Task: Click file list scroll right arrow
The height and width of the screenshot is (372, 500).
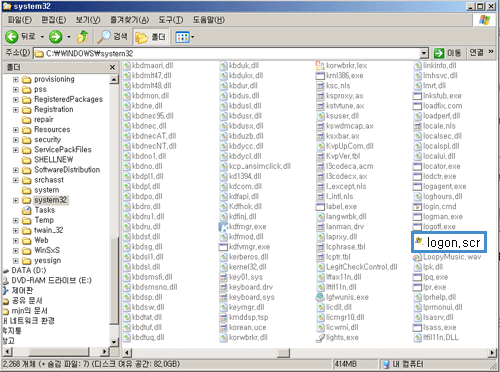Action: coord(492,353)
